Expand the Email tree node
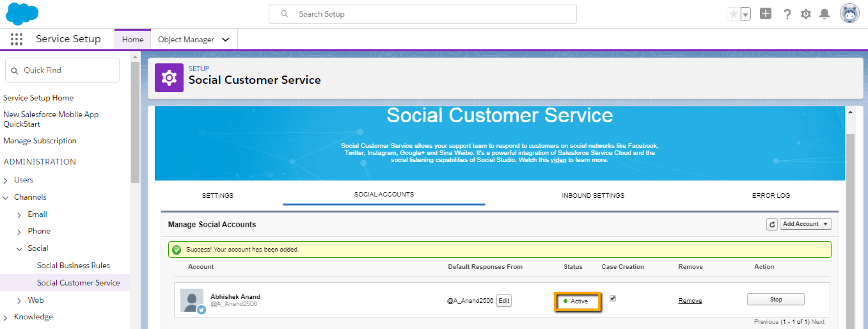This screenshot has width=868, height=329. [x=19, y=215]
